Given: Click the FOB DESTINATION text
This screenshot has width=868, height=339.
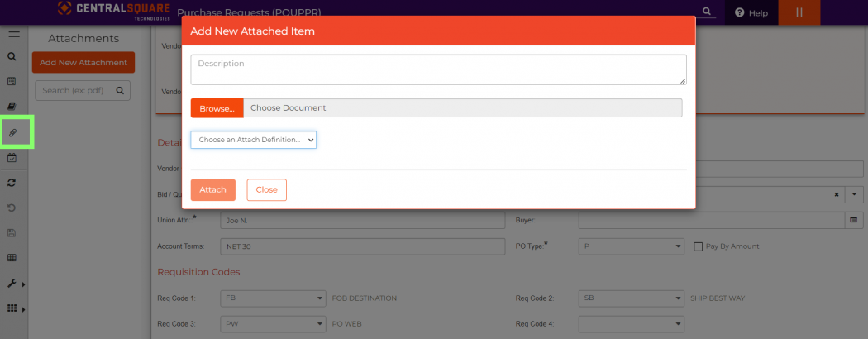Looking at the screenshot, I should pos(365,298).
